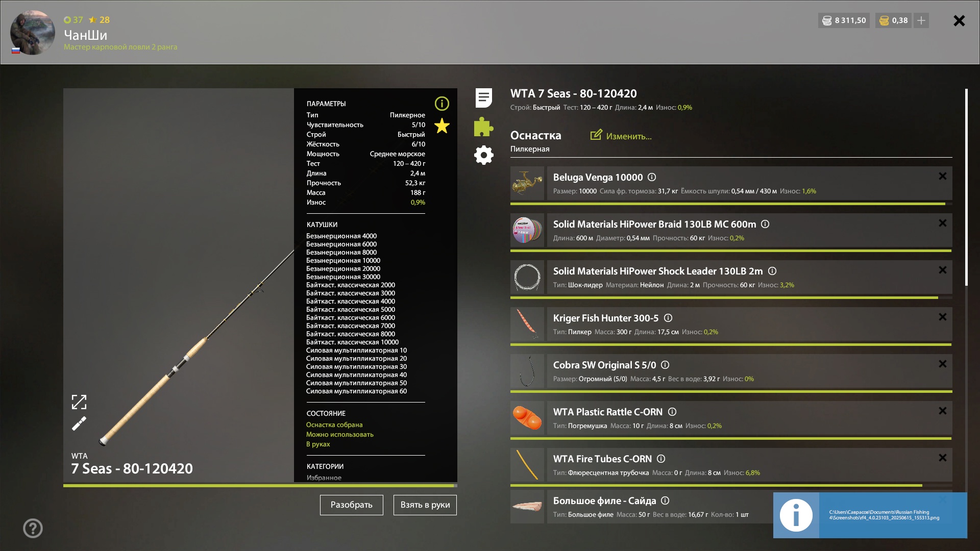
Task: Click Безынерционная 10000 reel entry
Action: pyautogui.click(x=343, y=260)
